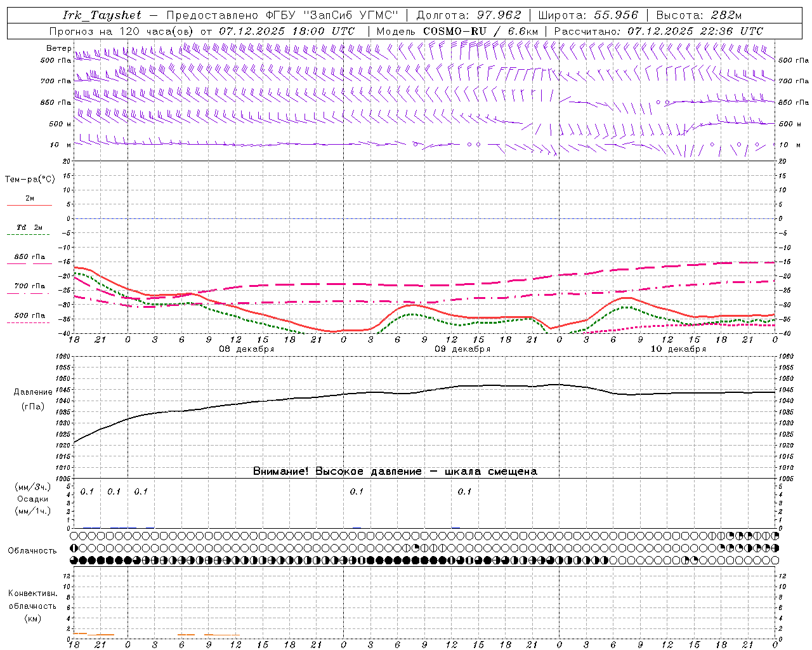Click the 2м temperature legend label
Image resolution: width=812 pixels, height=650 pixels.
pos(30,199)
